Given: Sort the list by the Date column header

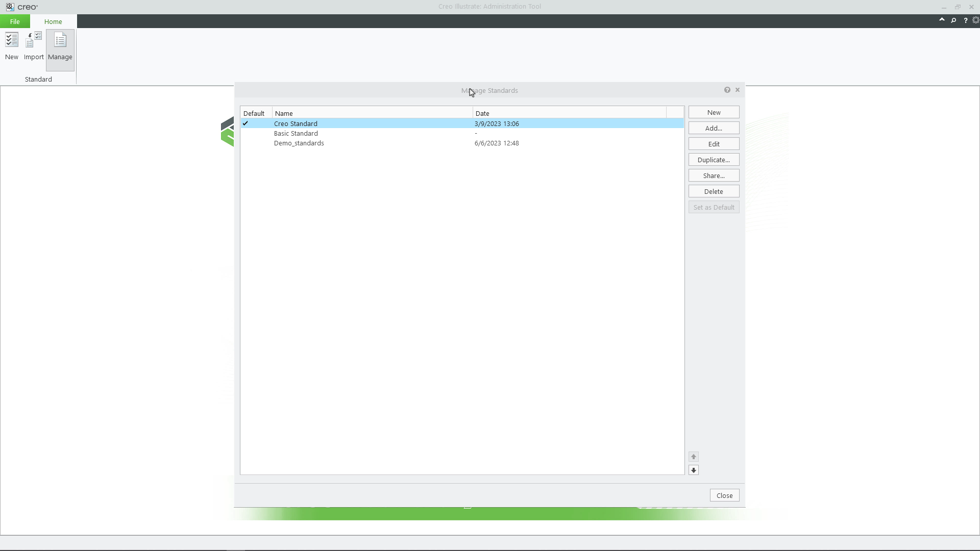Looking at the screenshot, I should point(483,113).
